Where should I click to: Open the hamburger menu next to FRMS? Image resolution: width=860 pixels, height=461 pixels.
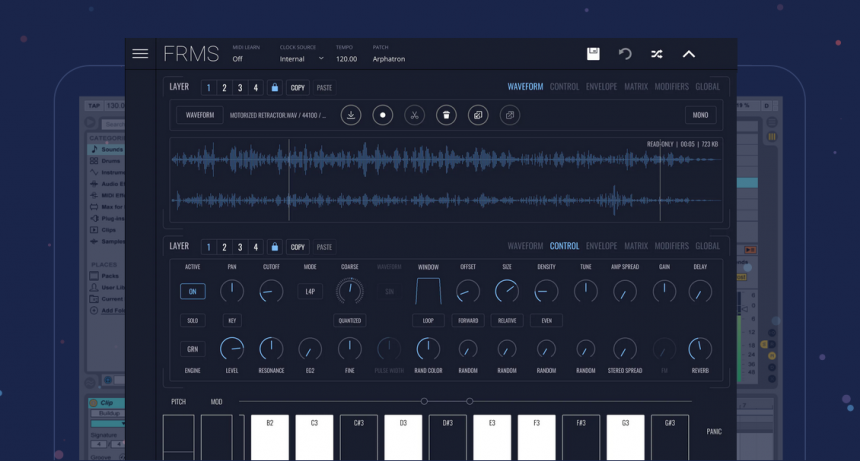(140, 54)
